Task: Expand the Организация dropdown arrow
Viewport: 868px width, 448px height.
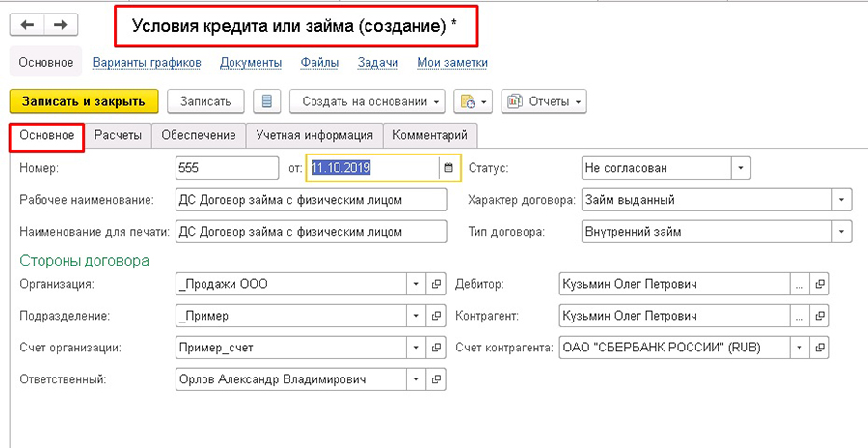Action: click(417, 285)
